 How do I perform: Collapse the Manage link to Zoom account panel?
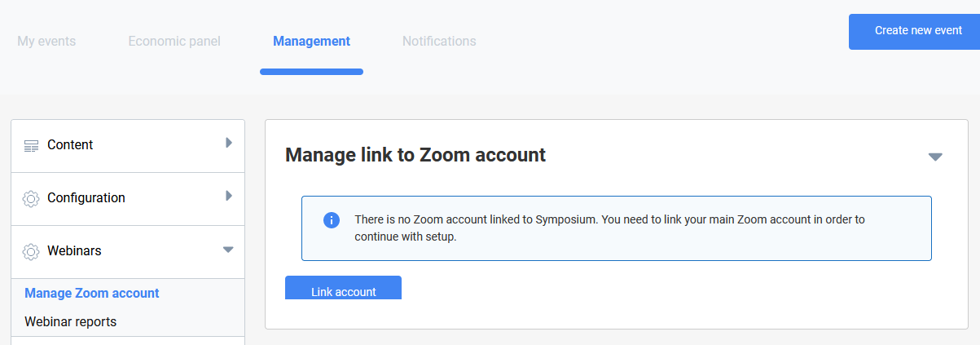coord(935,157)
